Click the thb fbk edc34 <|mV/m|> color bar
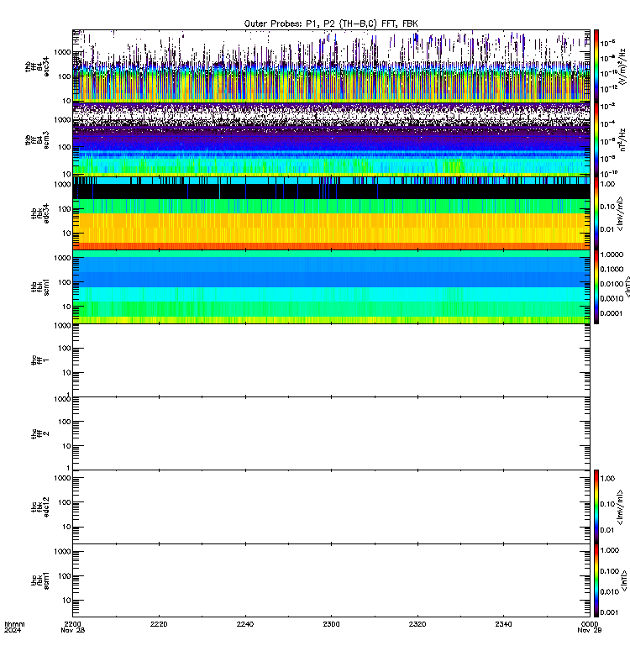This screenshot has height=672, width=630. pyautogui.click(x=596, y=213)
